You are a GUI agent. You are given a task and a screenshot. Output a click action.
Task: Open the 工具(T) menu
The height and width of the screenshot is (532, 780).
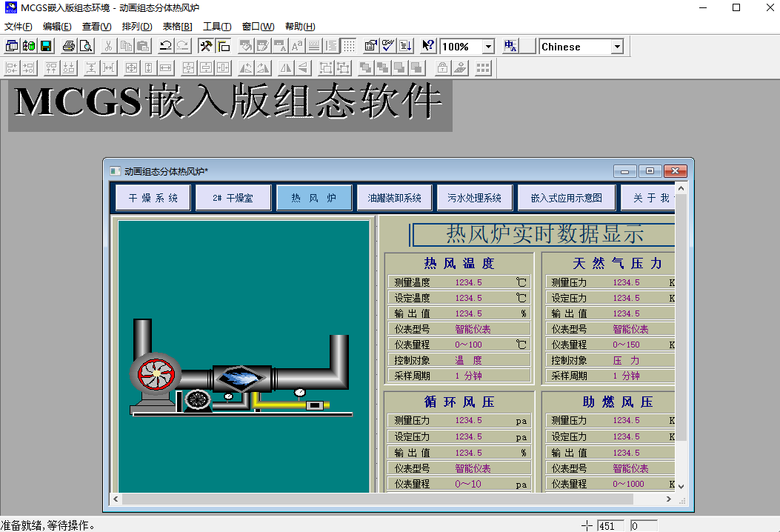pos(217,27)
